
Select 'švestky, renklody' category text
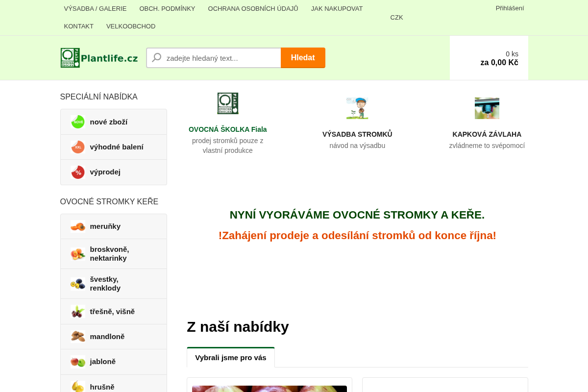(105, 284)
